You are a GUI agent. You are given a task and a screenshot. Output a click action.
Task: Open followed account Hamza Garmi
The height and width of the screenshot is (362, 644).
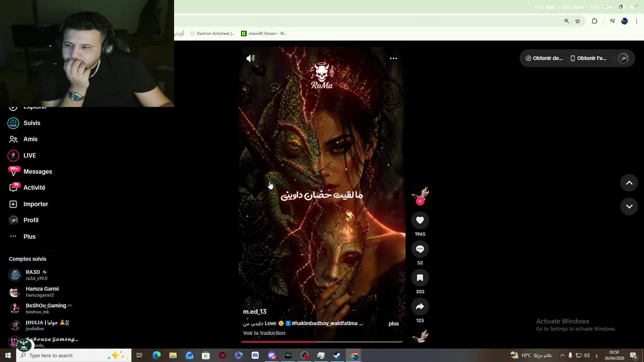42,292
